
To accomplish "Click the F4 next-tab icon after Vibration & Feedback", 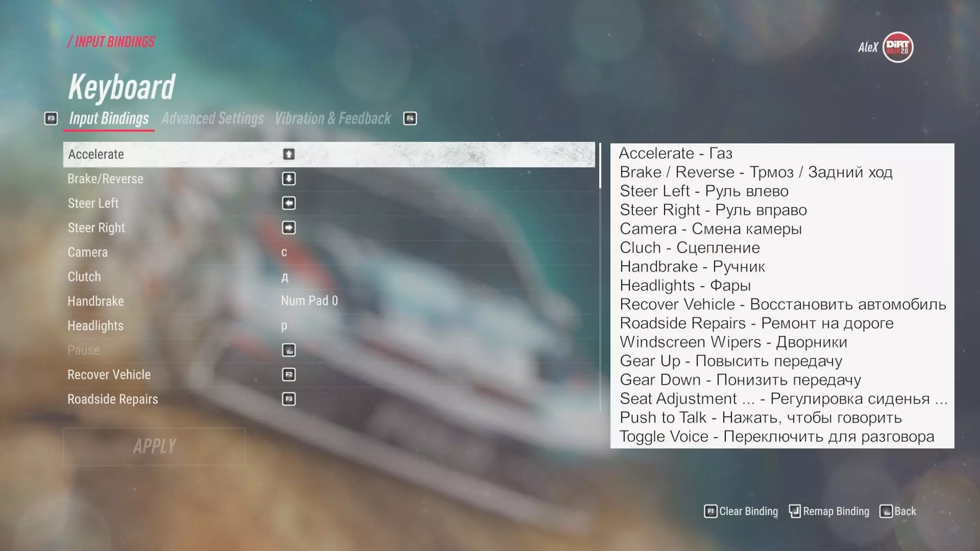I will click(410, 118).
